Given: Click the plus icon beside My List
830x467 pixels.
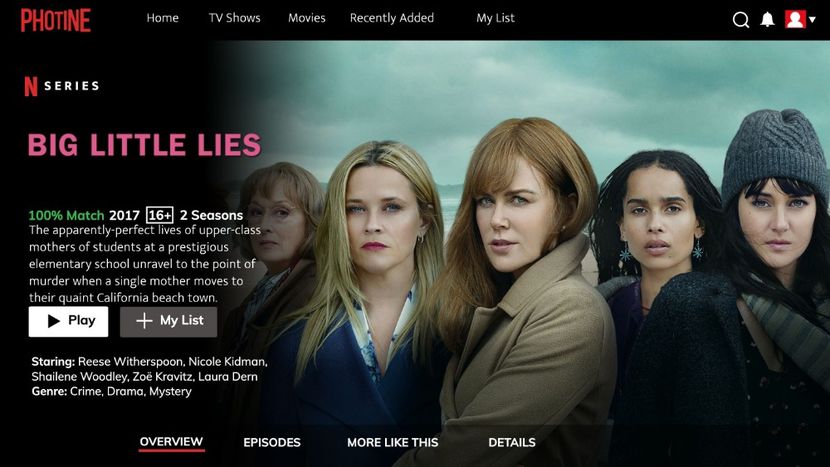Looking at the screenshot, I should click(x=144, y=321).
